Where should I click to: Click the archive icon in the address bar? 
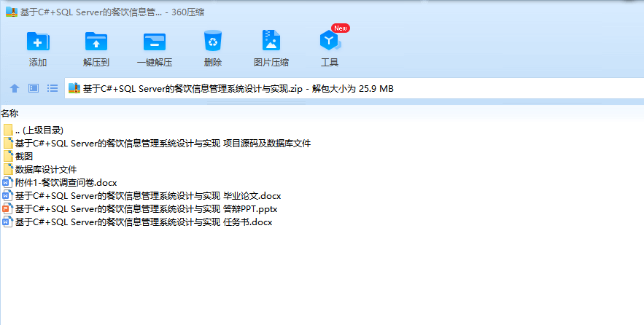[74, 88]
